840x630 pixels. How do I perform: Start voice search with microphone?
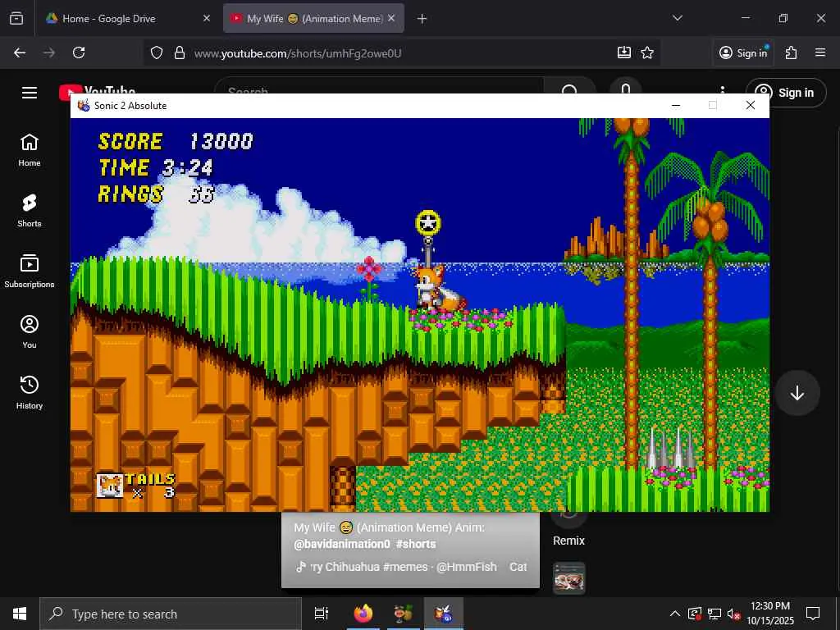626,87
